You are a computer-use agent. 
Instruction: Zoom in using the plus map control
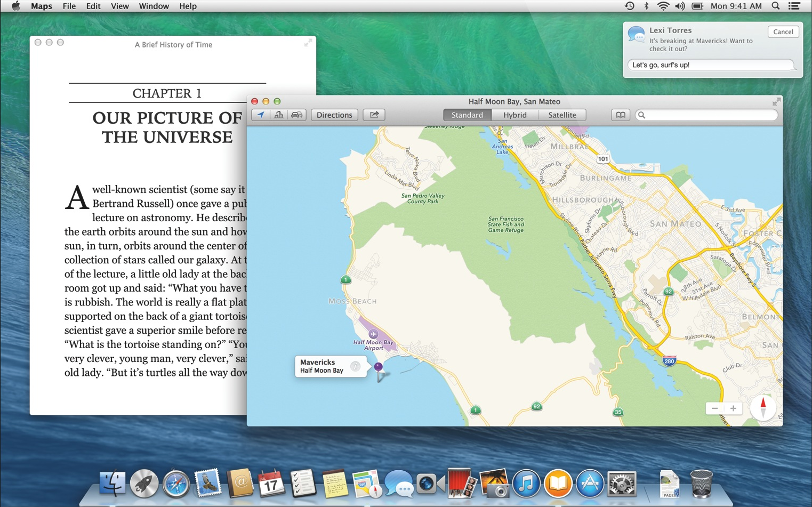coord(734,408)
